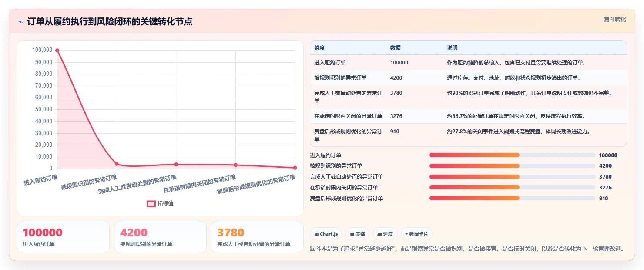Click the table value 3780

pyautogui.click(x=396, y=93)
